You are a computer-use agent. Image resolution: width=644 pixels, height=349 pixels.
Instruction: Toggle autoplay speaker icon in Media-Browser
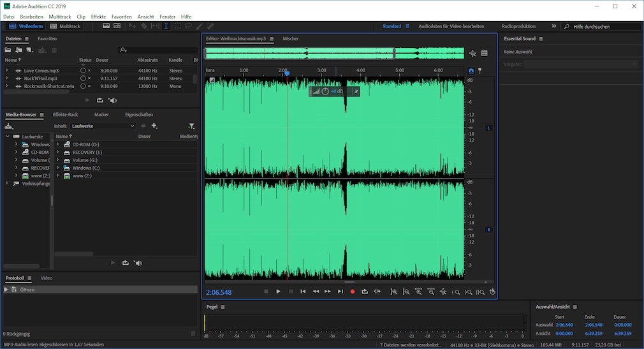tap(138, 263)
